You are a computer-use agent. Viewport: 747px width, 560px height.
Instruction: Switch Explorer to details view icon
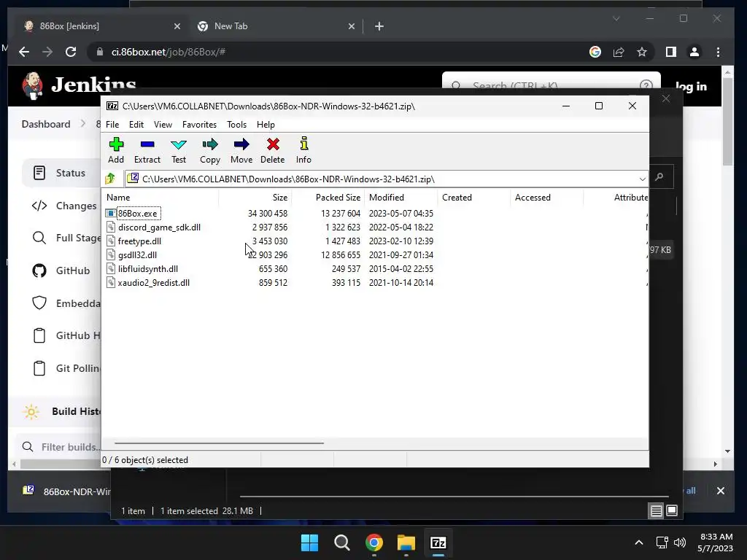coord(656,511)
